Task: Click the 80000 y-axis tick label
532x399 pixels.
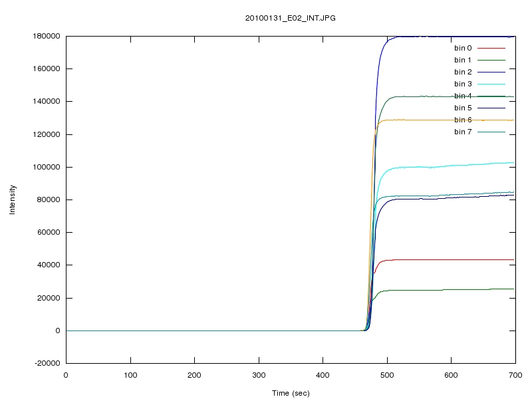Action: [x=49, y=199]
